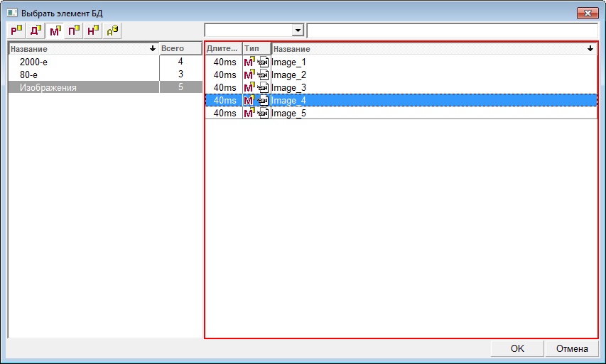
Task: Click the file icon beside Image_4
Action: (x=263, y=100)
